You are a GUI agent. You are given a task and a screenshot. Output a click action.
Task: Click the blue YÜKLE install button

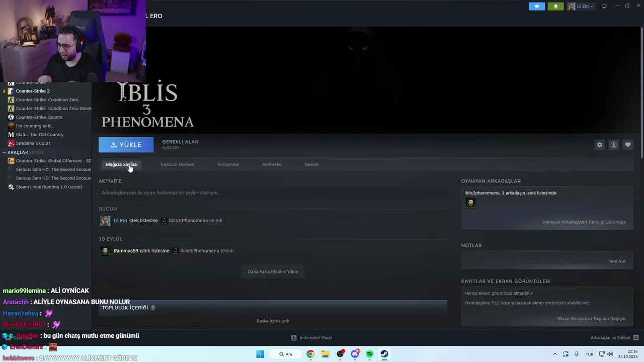pyautogui.click(x=126, y=145)
